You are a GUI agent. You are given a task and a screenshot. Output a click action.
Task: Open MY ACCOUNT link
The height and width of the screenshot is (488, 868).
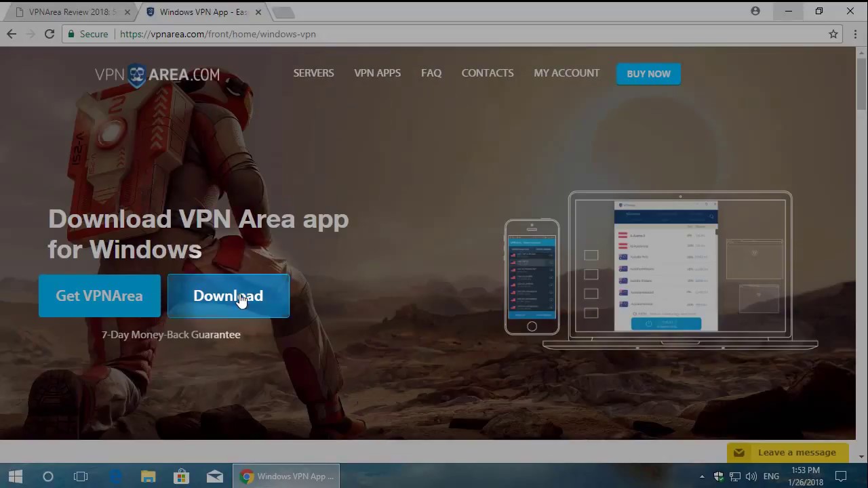(567, 73)
